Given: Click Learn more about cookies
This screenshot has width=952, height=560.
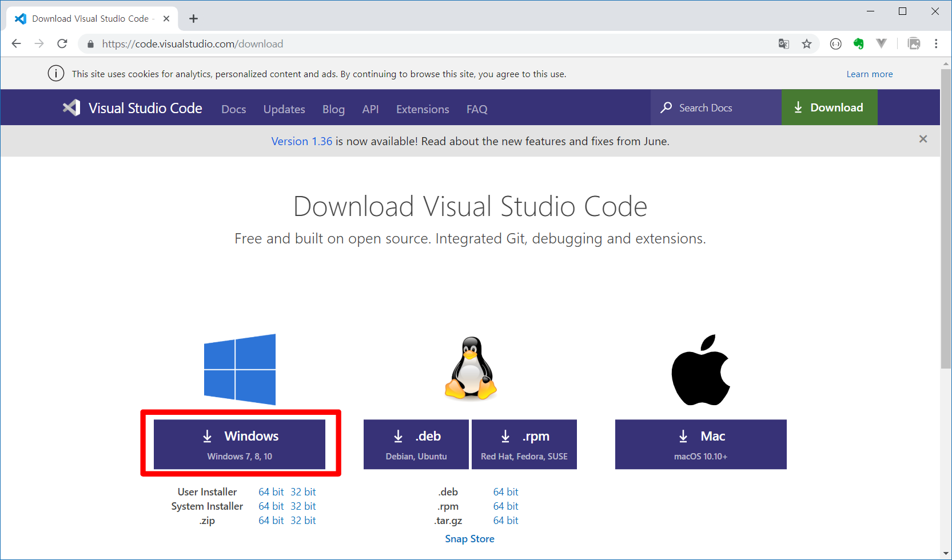Looking at the screenshot, I should pos(870,74).
